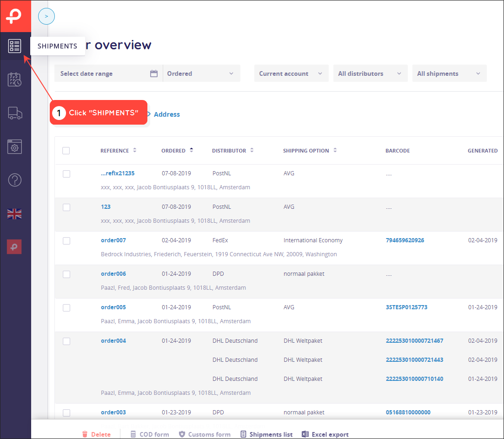The width and height of the screenshot is (504, 439).
Task: Check the box for row ...refIx21235
Action: pos(66,174)
